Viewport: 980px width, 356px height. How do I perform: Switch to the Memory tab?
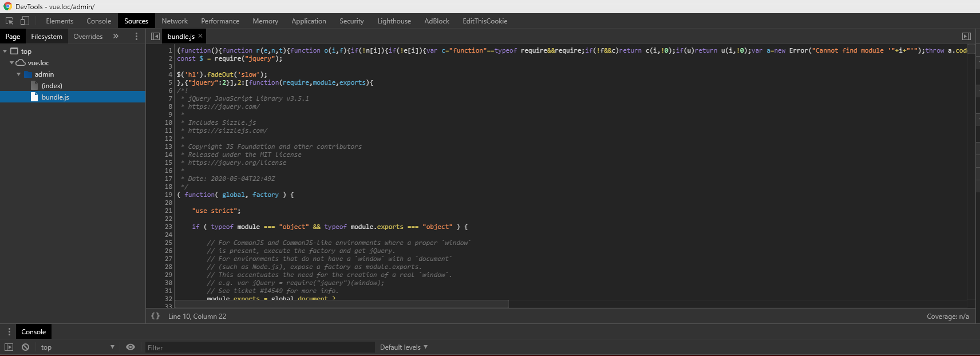(x=265, y=21)
